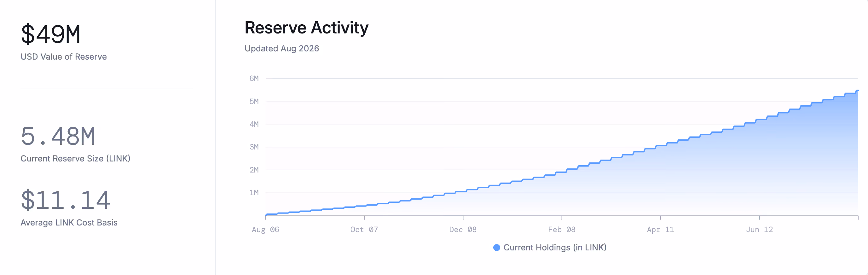Image resolution: width=868 pixels, height=275 pixels.
Task: Click the Current Reserve Size (LINK) label
Action: 75,158
